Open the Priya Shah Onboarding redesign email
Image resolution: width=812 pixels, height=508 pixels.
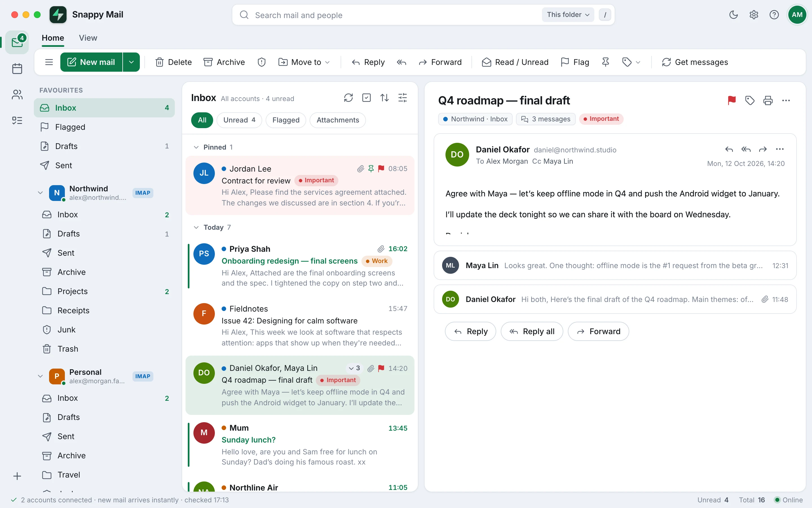[x=300, y=266]
